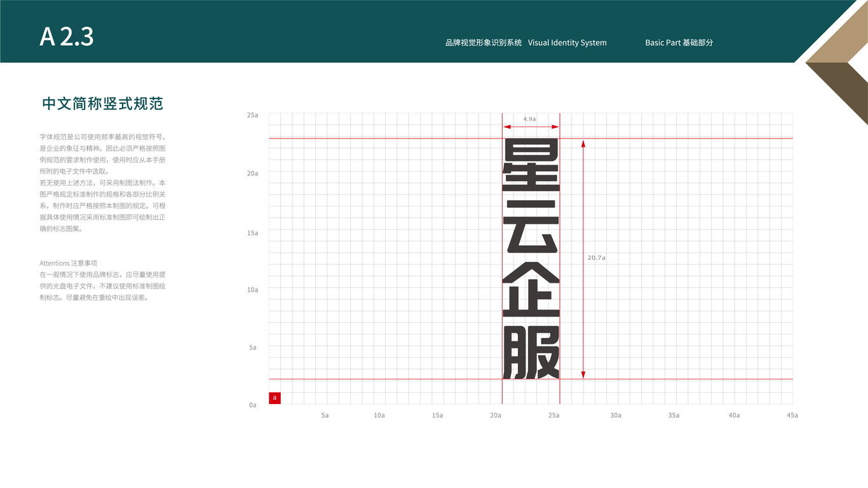
Task: Click the "45a" horizontal axis label
Action: point(792,416)
